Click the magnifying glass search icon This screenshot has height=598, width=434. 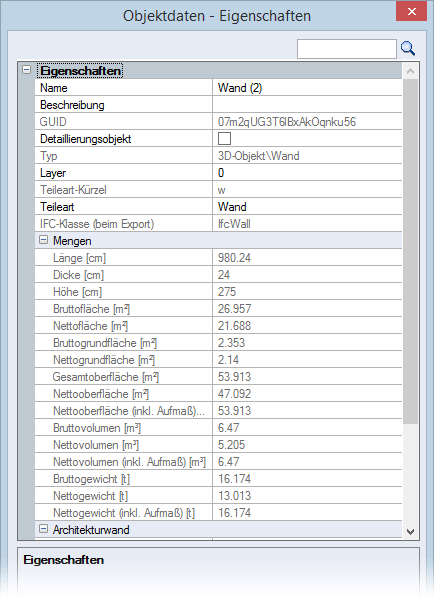(408, 48)
